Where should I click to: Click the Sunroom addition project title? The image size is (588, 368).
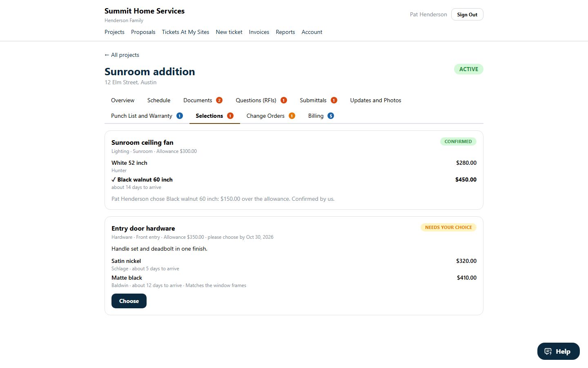tap(150, 72)
